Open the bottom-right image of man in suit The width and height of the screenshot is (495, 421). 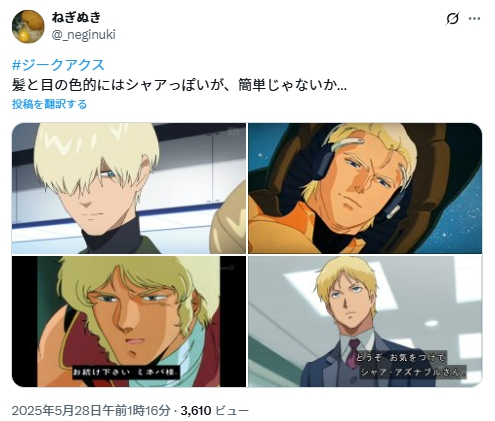365,321
